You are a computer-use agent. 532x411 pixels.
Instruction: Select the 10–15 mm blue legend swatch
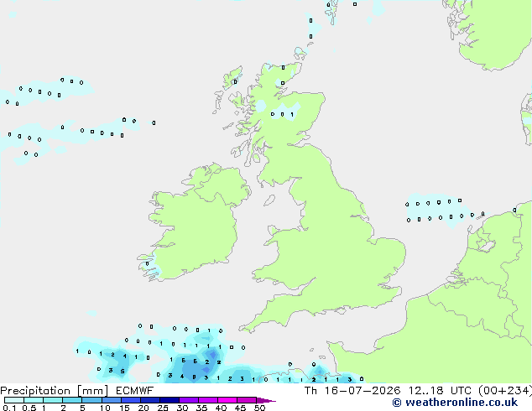point(112,400)
